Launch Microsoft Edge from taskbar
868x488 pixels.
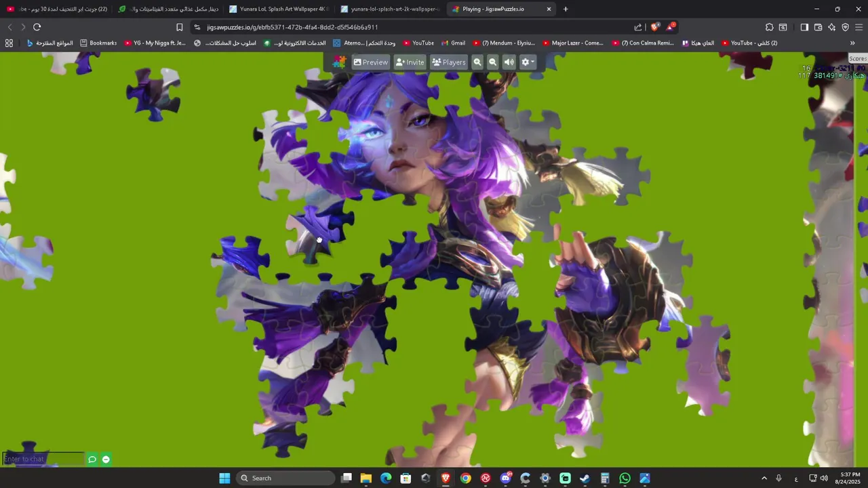tap(386, 478)
